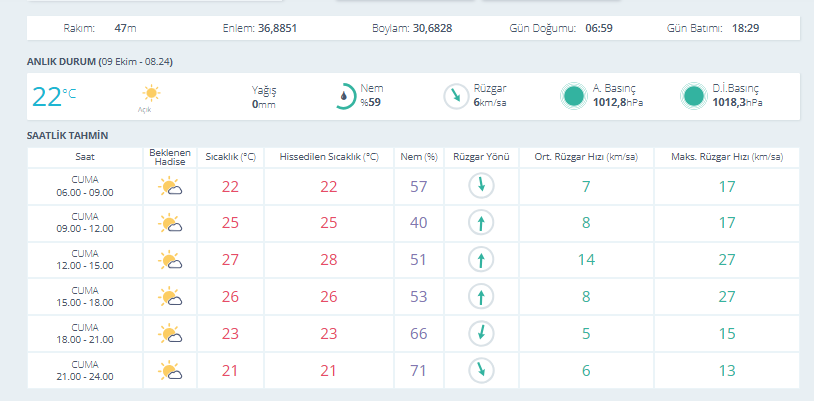This screenshot has width=814, height=401.
Task: Click the sunny 'Açık' current weather icon
Action: pos(151,93)
